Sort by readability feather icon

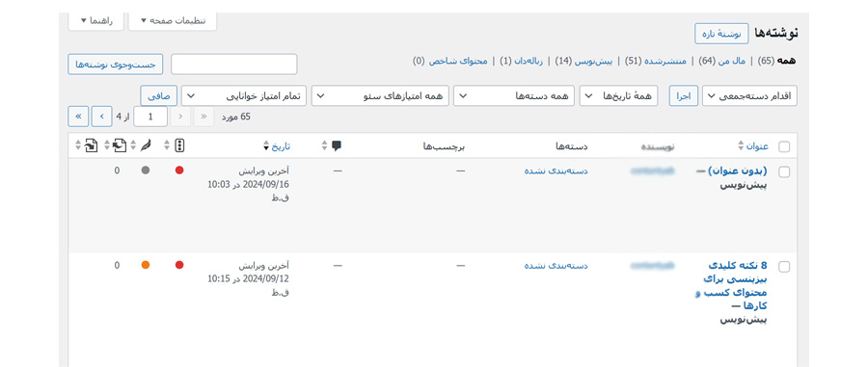[145, 145]
